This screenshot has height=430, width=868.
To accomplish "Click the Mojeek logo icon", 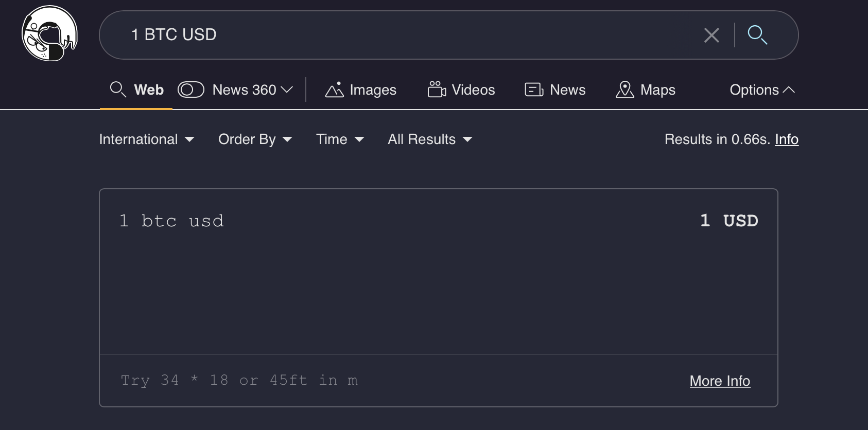I will (49, 34).
